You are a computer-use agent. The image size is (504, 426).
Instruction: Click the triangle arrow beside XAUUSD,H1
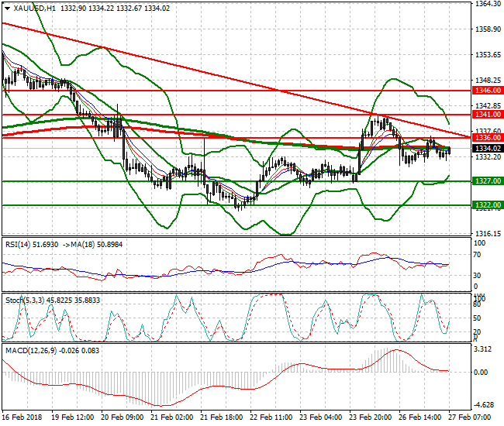[8, 9]
